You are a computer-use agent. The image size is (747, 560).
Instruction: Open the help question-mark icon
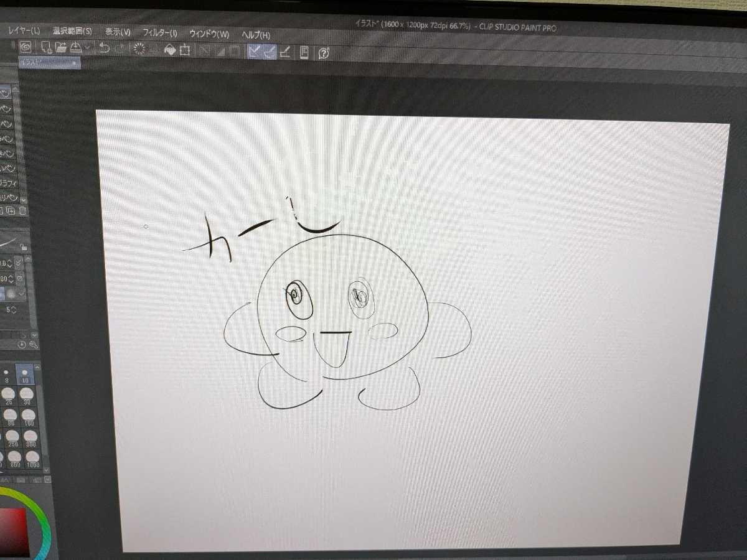324,54
